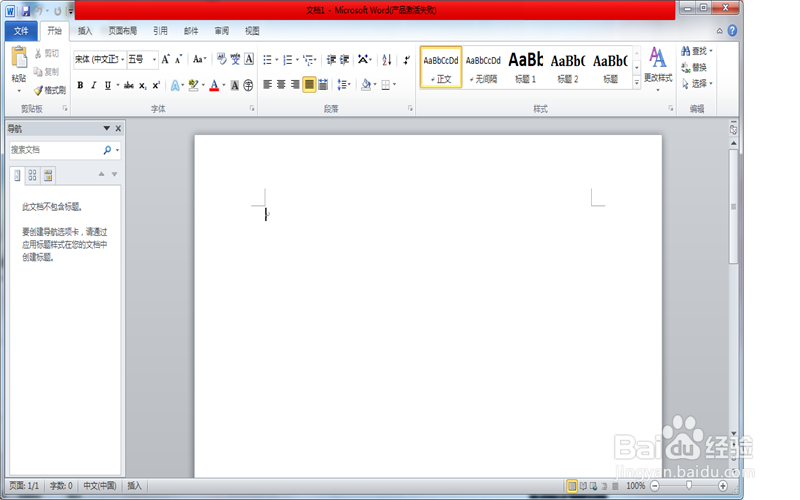Toggle italic formatting
Screen dimensions: 800x500
coord(93,85)
